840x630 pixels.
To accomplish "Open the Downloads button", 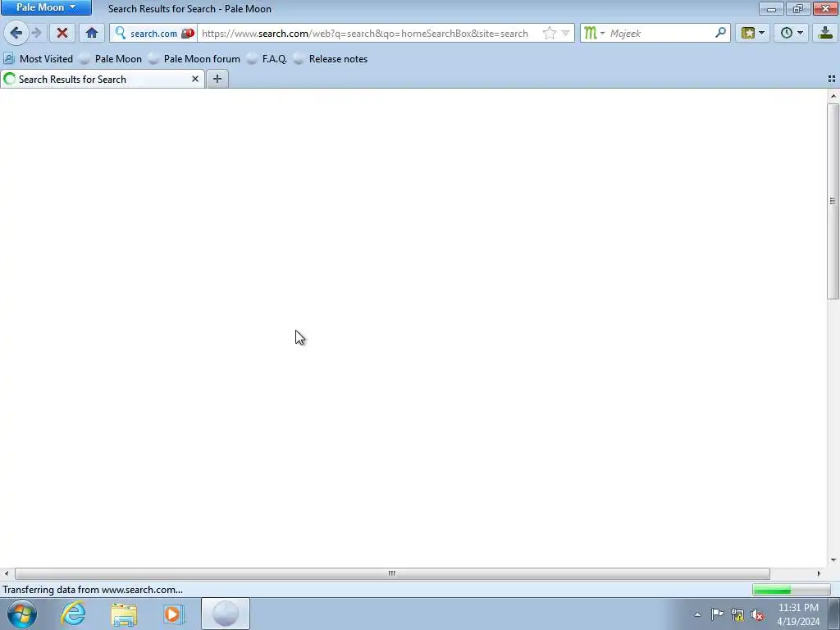I will (825, 33).
